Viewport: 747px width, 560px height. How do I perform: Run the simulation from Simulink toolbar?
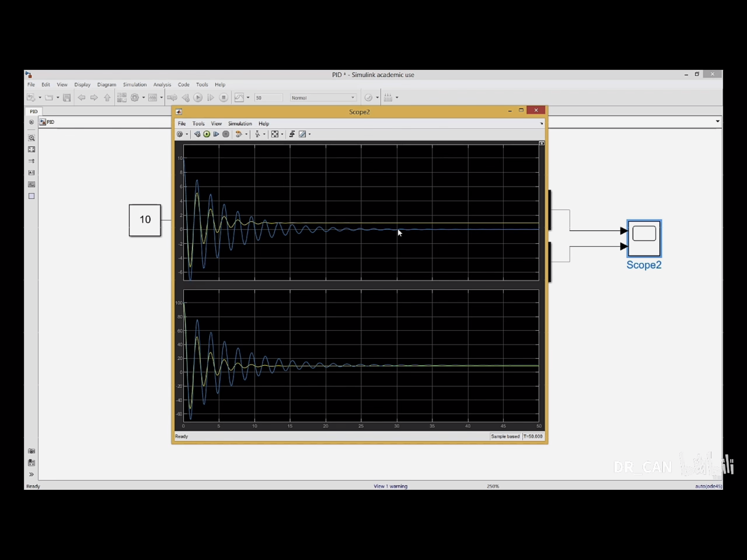coord(198,98)
